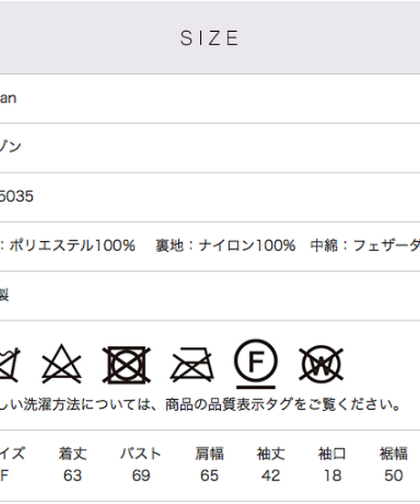This screenshot has height=504, width=420.
Task: Click the 裾幅 column header
Action: coord(394,454)
